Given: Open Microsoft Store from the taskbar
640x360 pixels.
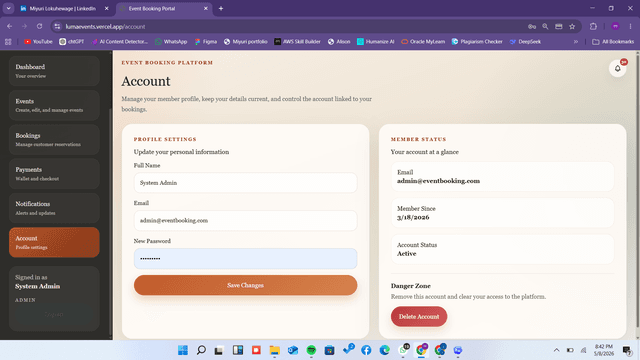Looking at the screenshot, I should pos(329,350).
